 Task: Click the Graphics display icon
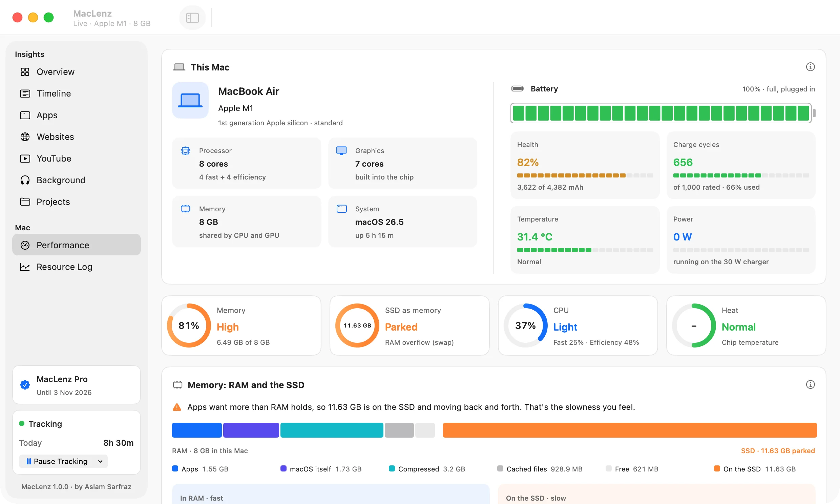coord(341,151)
